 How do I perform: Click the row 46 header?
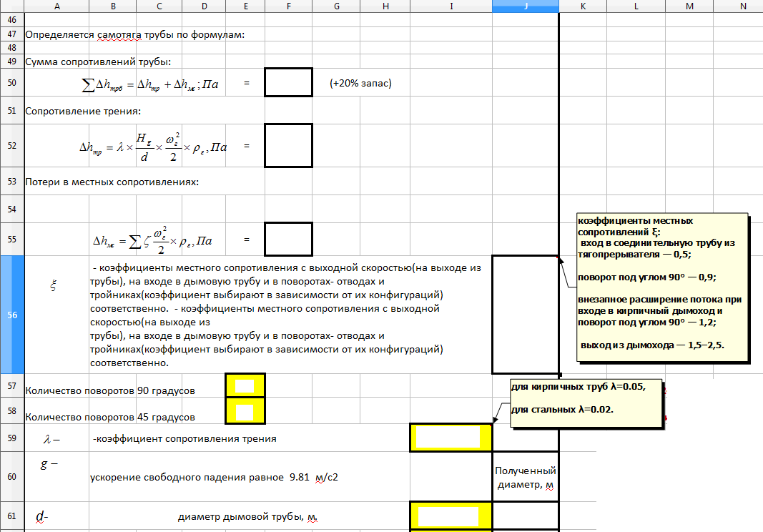click(x=11, y=19)
